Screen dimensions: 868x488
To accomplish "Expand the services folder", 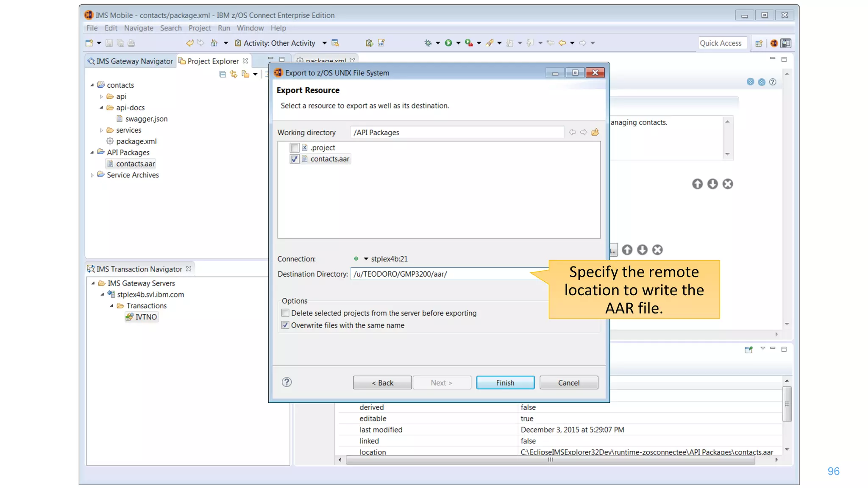I will coord(101,130).
